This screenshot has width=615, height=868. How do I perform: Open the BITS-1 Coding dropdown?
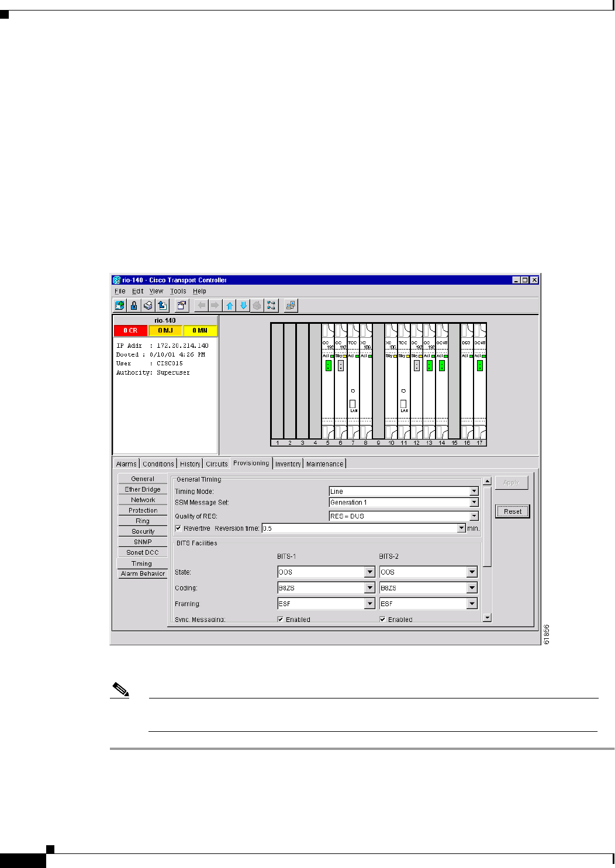(370, 588)
